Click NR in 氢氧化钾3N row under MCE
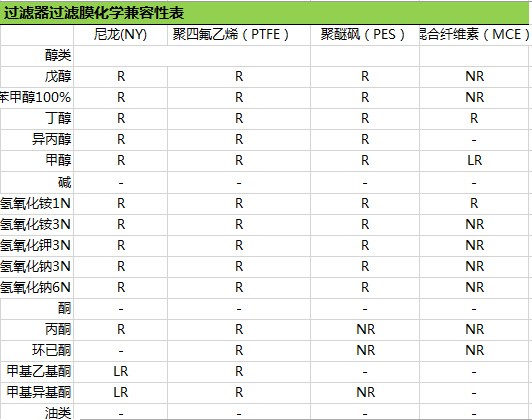Image resolution: width=532 pixels, height=420 pixels. [474, 245]
